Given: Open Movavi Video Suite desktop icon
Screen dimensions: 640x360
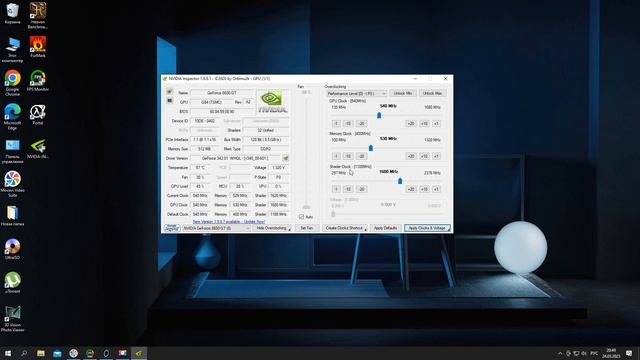Looking at the screenshot, I should (12, 184).
